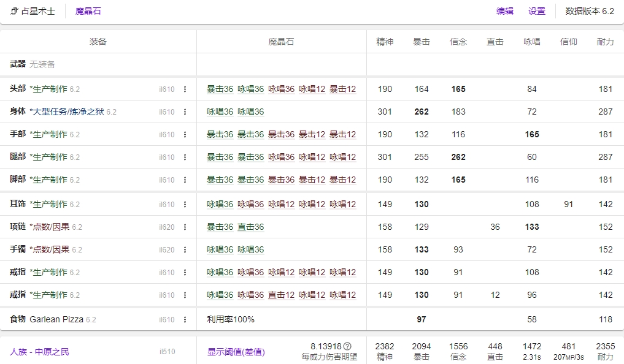Open the 编辑 menu
This screenshot has height=364, width=624.
504,10
